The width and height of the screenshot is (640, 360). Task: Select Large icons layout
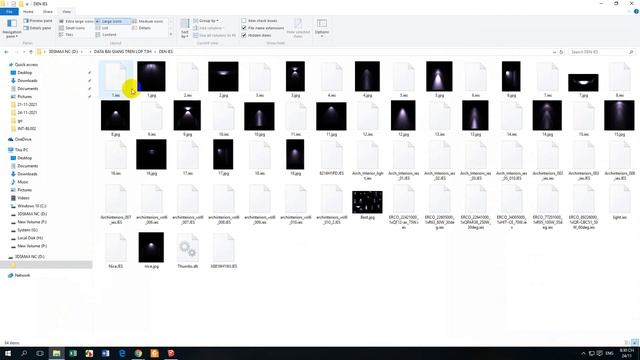(113, 21)
